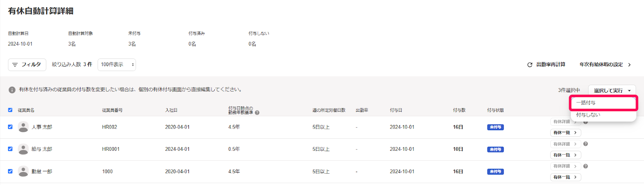Uncheck the checkbox for 人事 太郎
This screenshot has height=185, width=644.
click(10, 127)
